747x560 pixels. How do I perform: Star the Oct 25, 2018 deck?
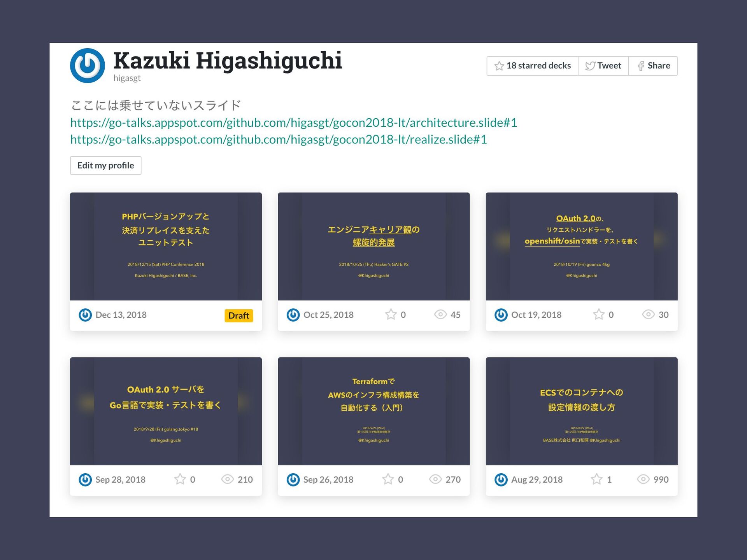pyautogui.click(x=391, y=314)
